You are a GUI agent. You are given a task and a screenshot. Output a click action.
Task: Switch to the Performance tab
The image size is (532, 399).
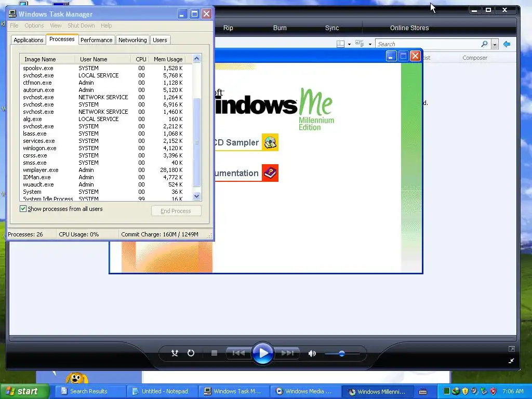tap(96, 40)
